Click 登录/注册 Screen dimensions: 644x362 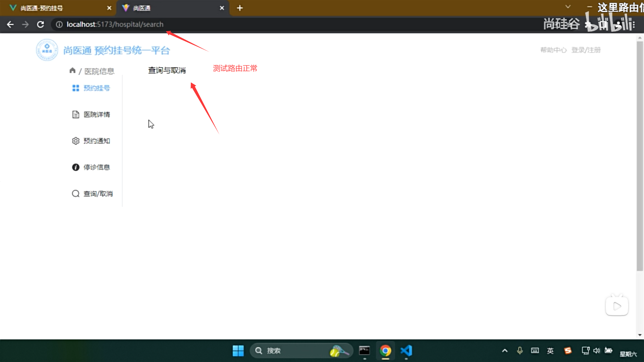tap(586, 50)
